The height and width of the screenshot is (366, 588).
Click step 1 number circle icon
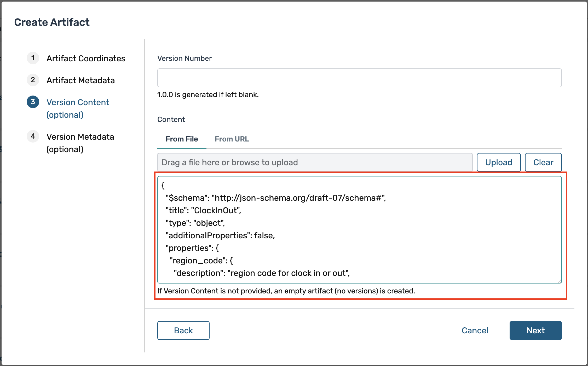pos(33,58)
